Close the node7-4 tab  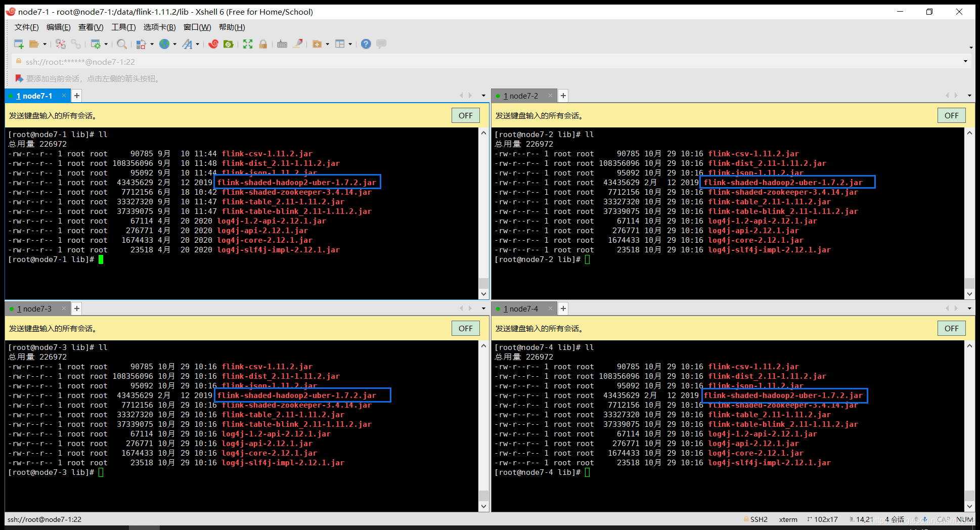[x=550, y=308]
